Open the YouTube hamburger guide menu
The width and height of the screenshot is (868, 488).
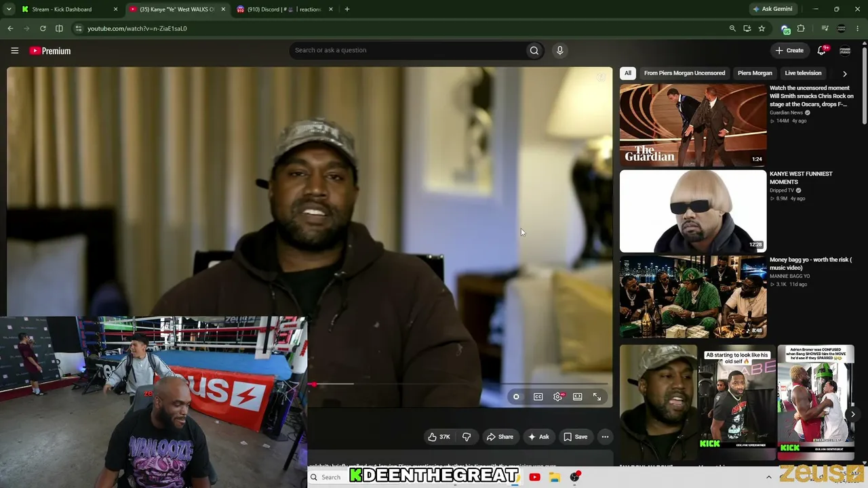(14, 51)
